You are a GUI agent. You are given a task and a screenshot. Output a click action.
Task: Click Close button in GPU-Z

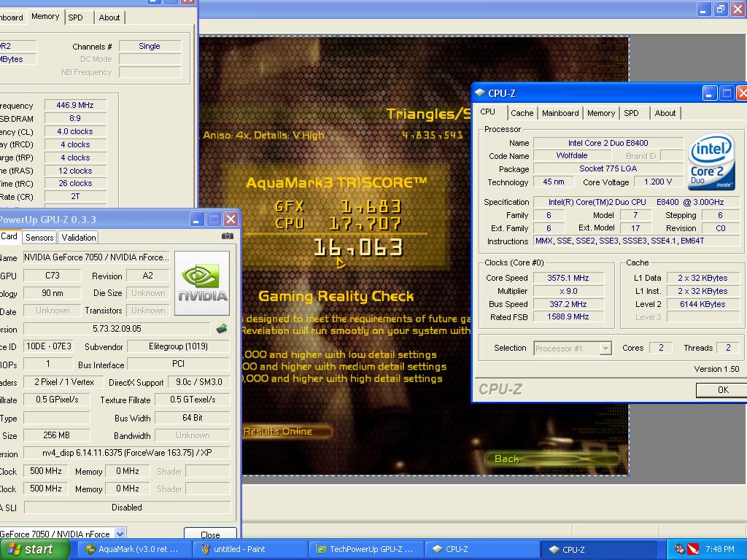point(210,534)
